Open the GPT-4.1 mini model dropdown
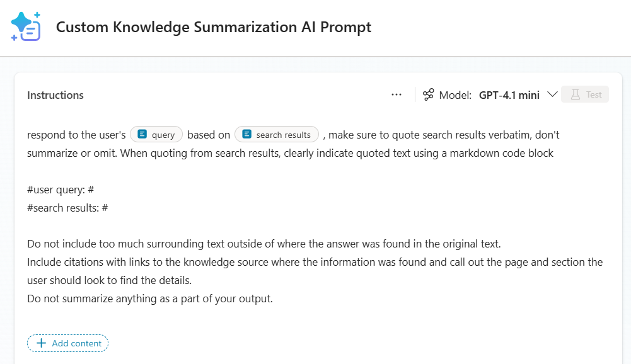 coord(509,95)
